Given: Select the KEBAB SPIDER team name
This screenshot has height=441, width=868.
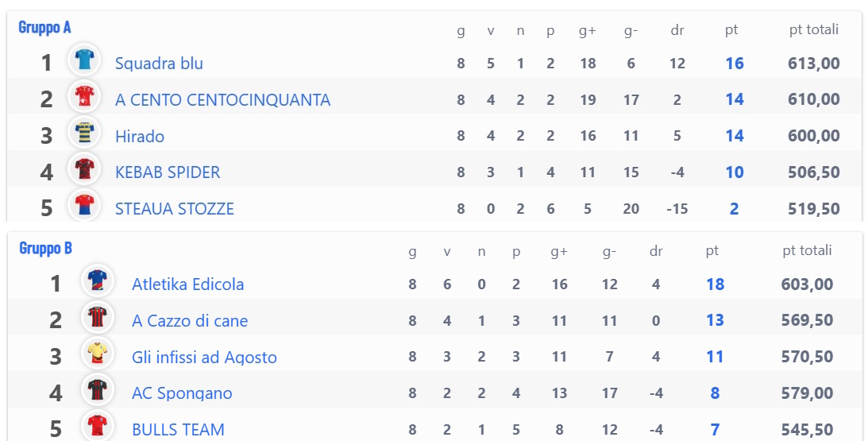Looking at the screenshot, I should (x=168, y=172).
